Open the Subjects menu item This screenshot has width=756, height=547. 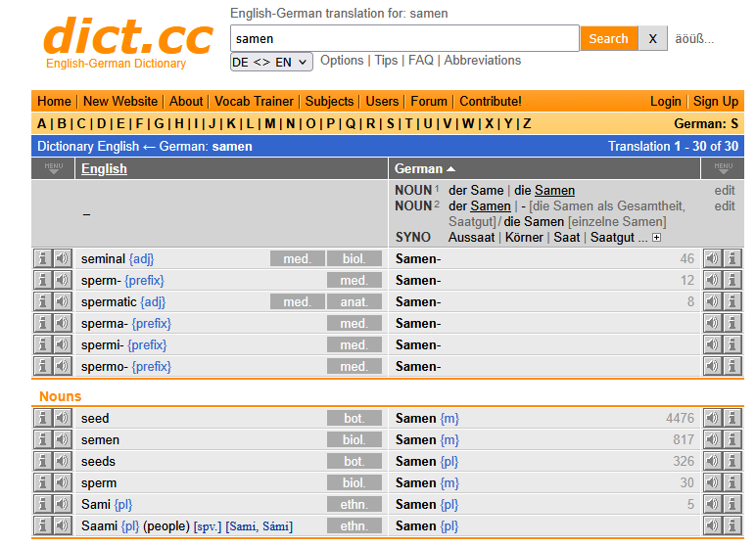(x=329, y=101)
